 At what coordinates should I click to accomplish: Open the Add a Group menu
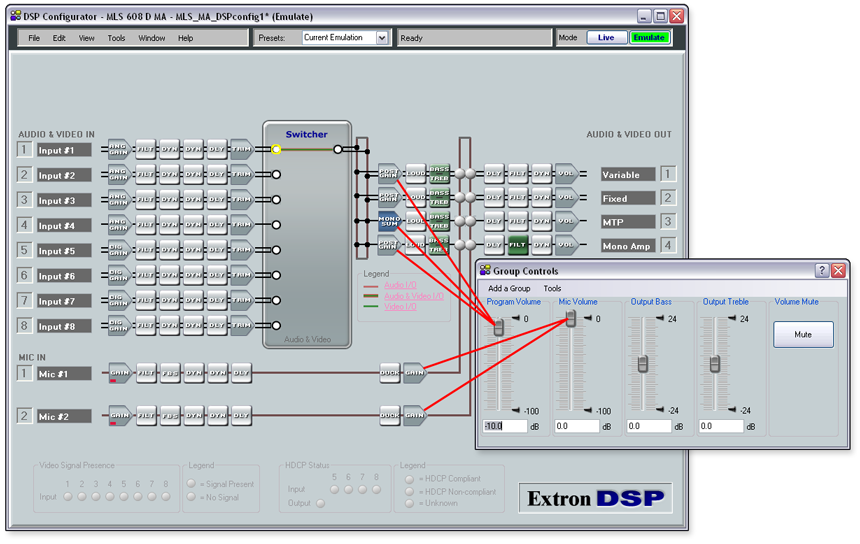[509, 288]
